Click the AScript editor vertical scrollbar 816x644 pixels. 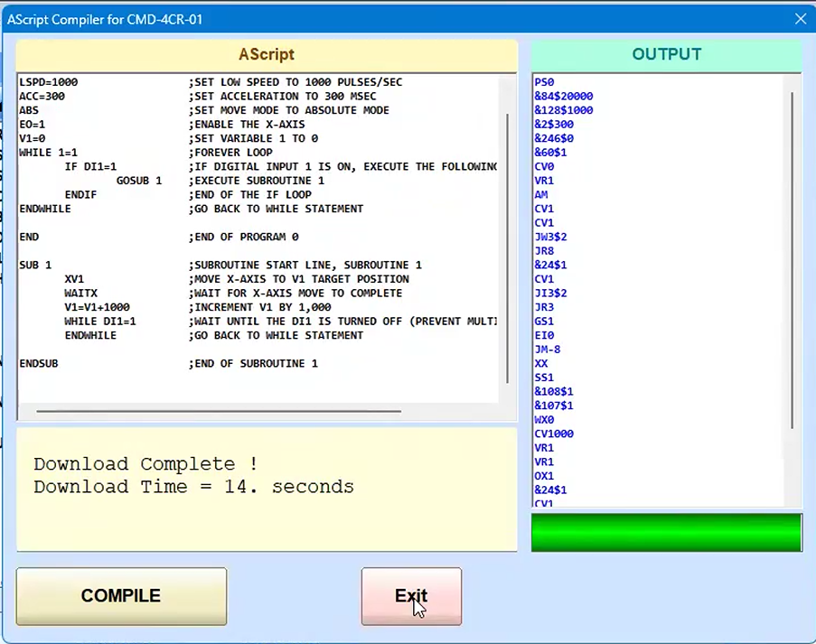coord(507,248)
